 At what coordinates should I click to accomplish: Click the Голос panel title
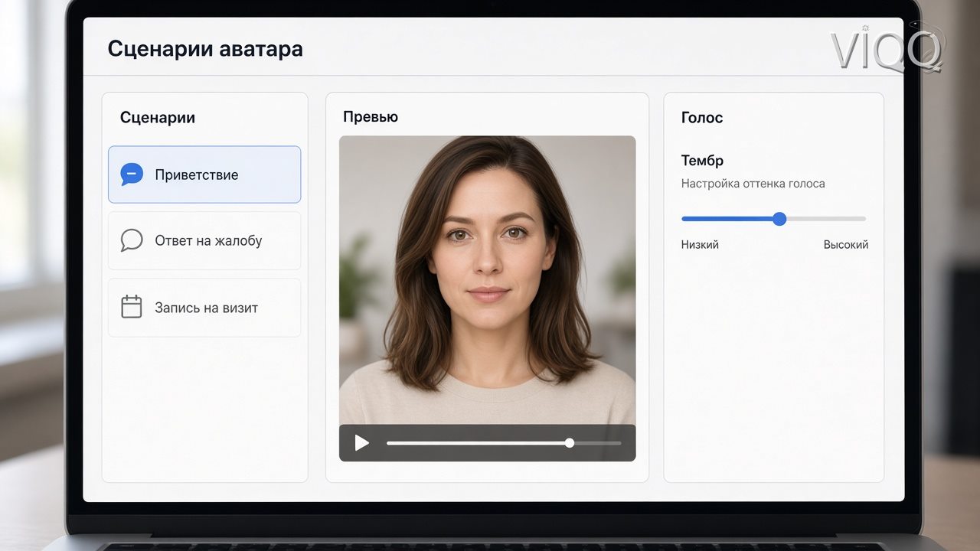[x=702, y=118]
